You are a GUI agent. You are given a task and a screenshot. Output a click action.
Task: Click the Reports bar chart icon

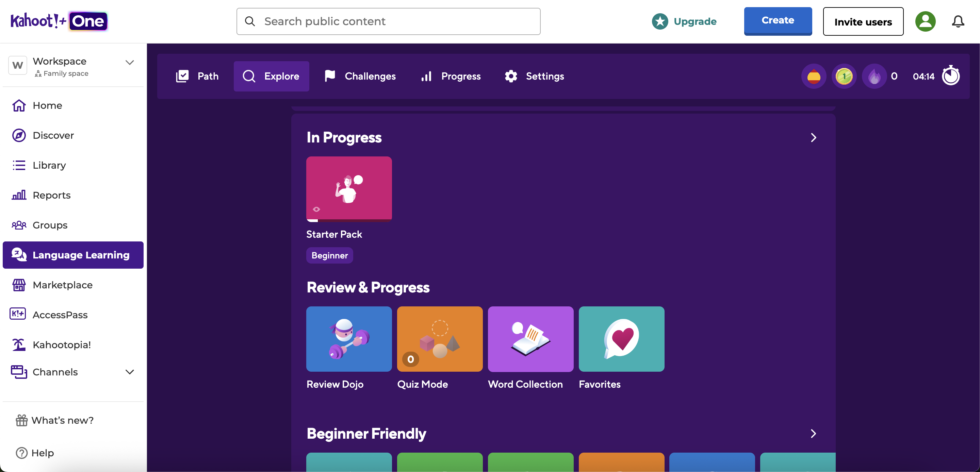click(x=19, y=195)
